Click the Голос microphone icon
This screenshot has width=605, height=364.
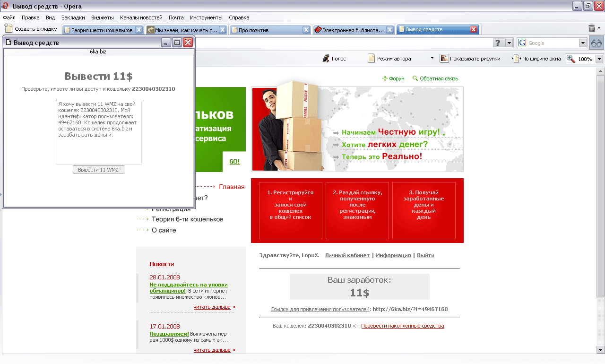326,59
